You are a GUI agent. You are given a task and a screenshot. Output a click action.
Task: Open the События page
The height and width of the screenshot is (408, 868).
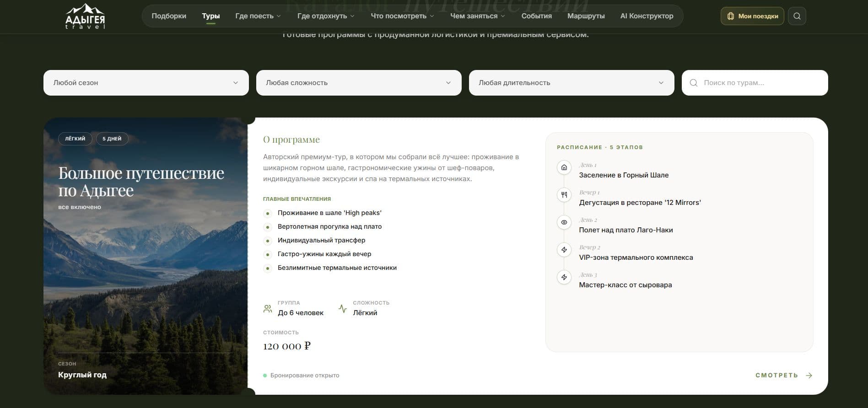537,16
